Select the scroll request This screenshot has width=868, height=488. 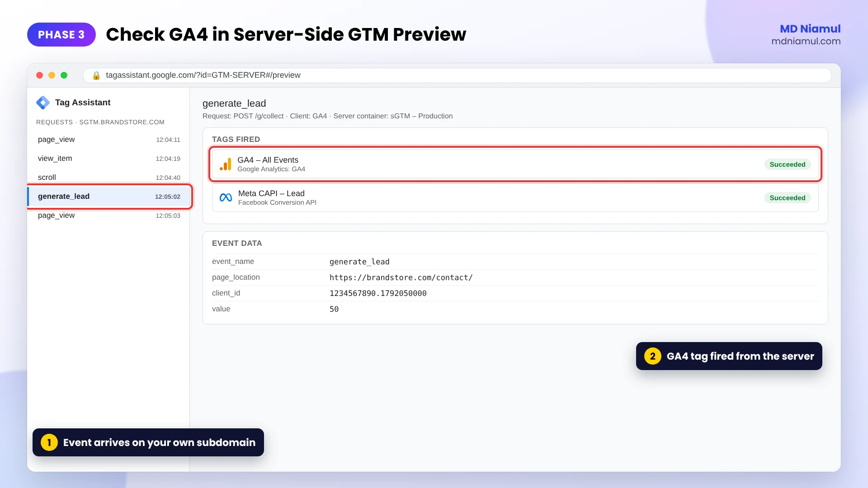point(108,178)
